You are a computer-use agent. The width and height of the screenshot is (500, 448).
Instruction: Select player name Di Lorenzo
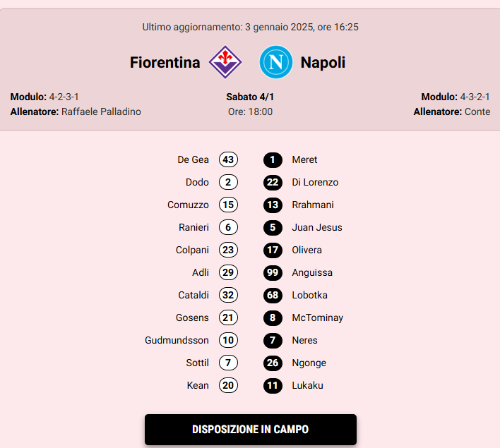pos(315,182)
